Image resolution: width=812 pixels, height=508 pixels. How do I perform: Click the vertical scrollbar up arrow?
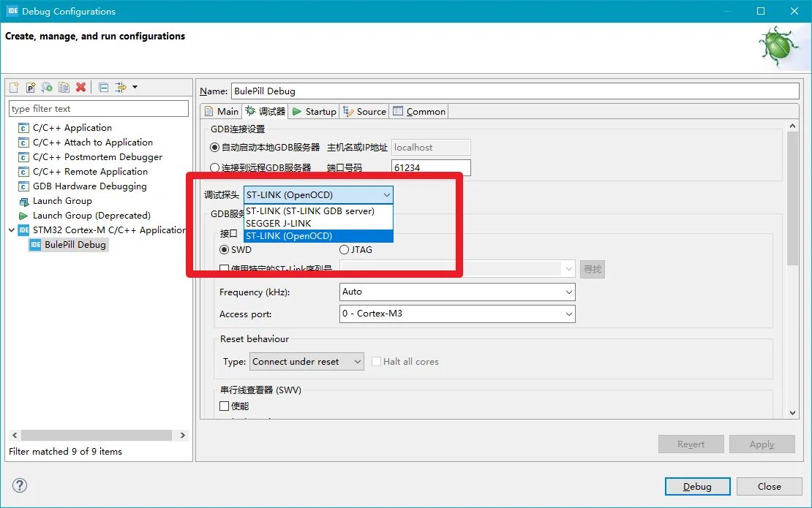(x=792, y=126)
